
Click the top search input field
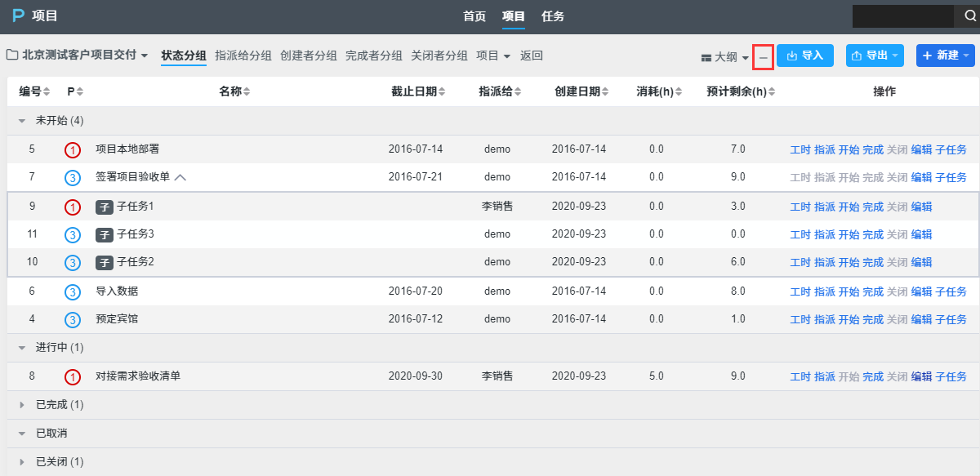(902, 16)
